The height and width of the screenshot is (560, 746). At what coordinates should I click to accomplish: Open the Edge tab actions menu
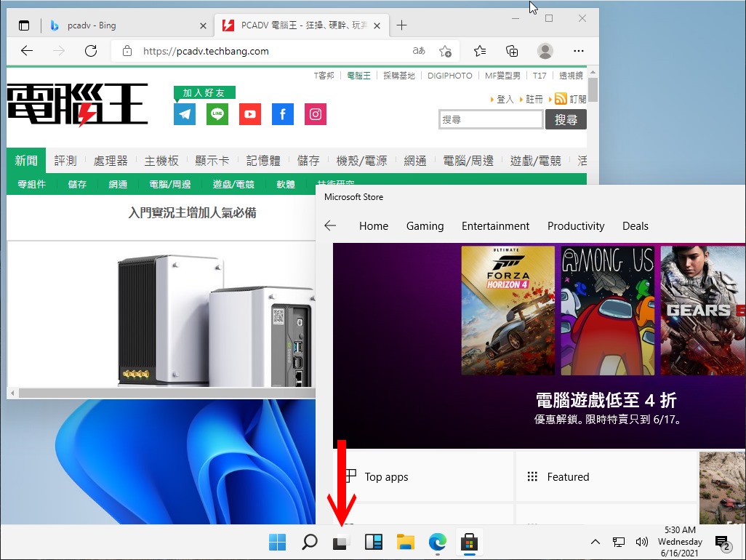(x=24, y=25)
